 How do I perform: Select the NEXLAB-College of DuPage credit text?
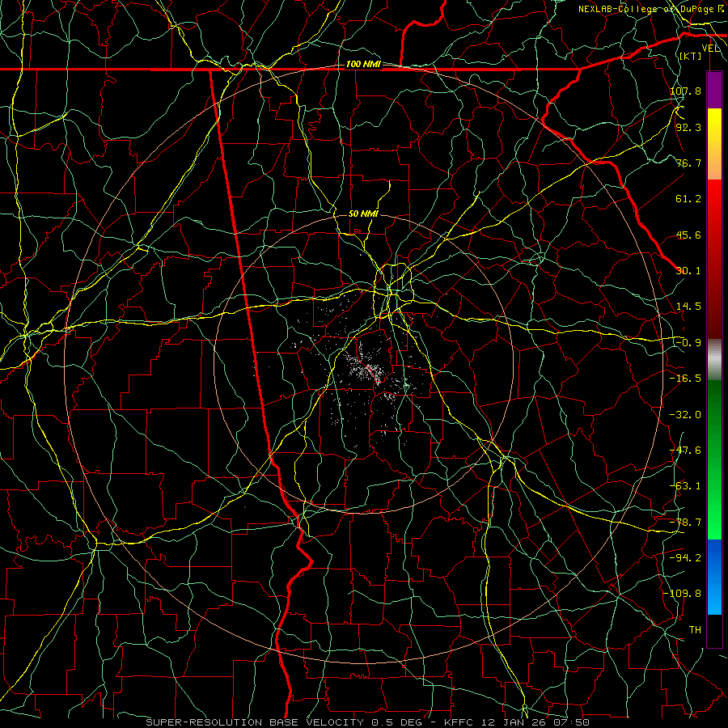pyautogui.click(x=651, y=9)
